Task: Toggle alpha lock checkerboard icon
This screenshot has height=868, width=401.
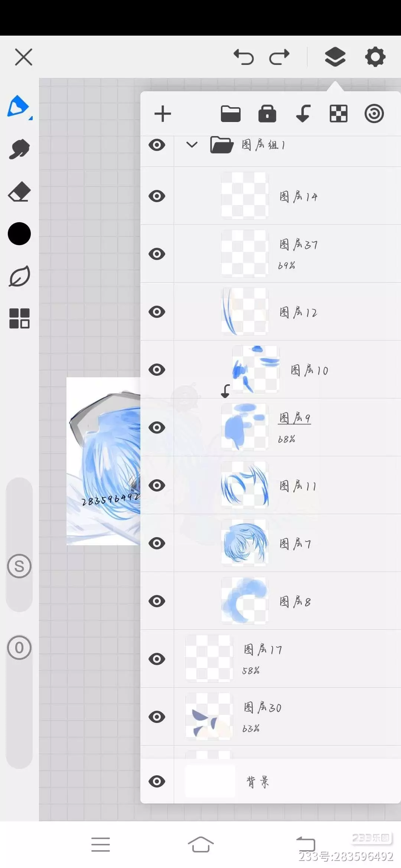Action: pos(339,114)
